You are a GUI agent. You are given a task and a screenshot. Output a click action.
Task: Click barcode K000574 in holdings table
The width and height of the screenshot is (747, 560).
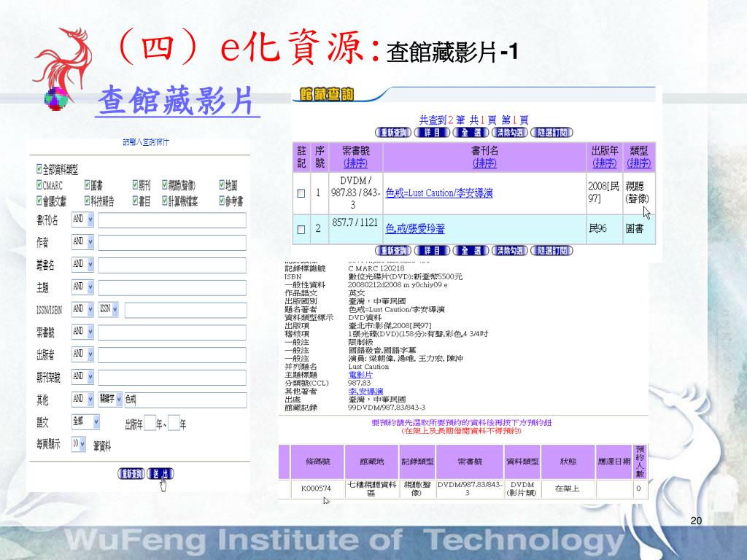pos(317,488)
